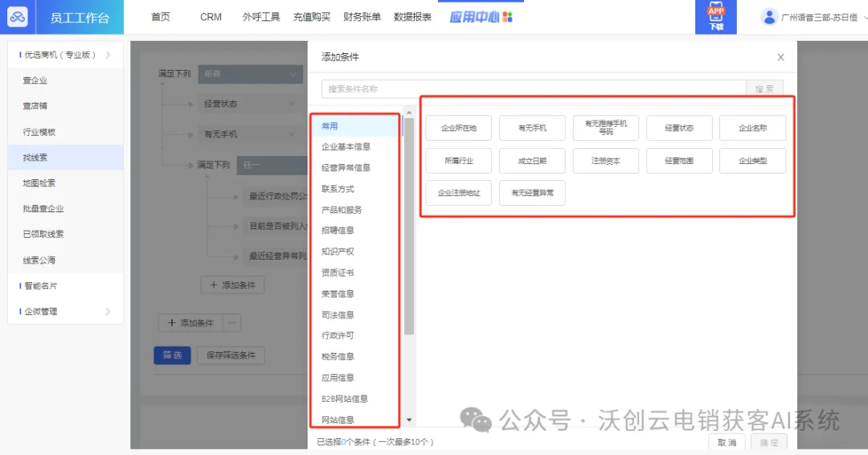Image resolution: width=868 pixels, height=455 pixels.
Task: Click 取消 to cancel the dialog
Action: point(727,442)
